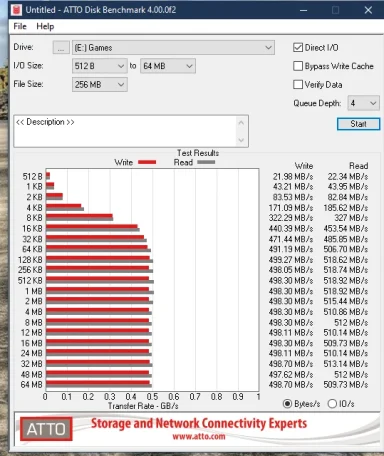Click the 185.62 MB/s read value

346,208
